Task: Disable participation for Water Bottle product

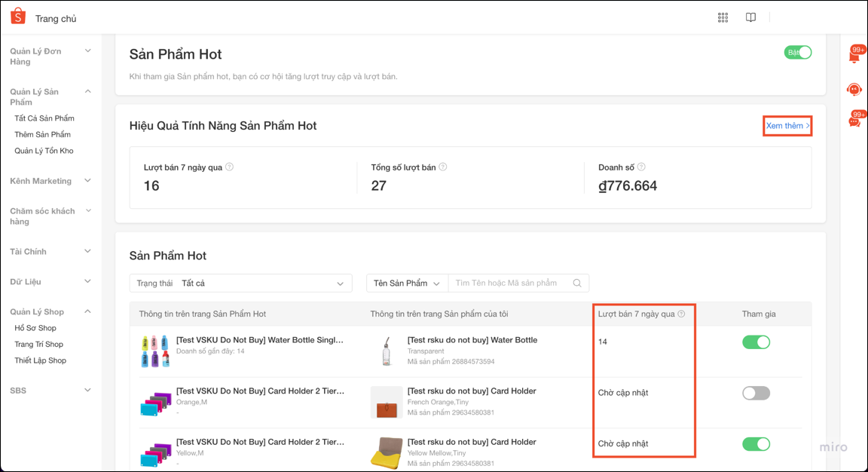Action: 756,342
